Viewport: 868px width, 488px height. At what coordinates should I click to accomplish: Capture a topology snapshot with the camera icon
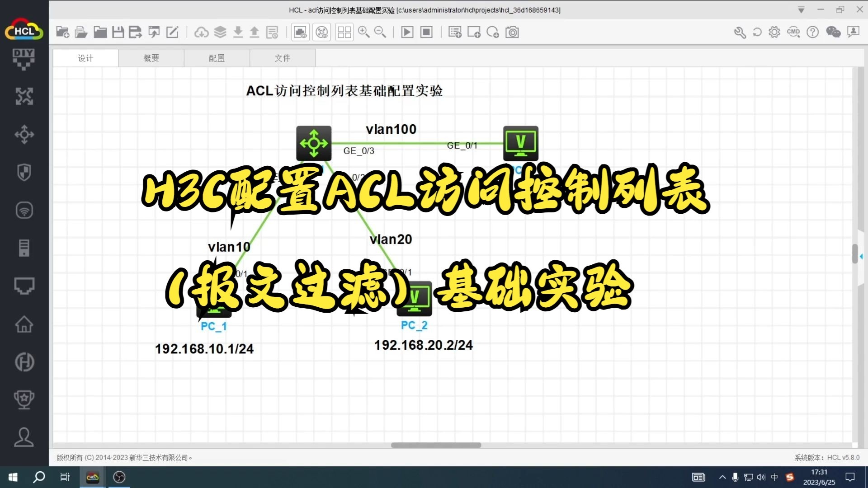[512, 32]
